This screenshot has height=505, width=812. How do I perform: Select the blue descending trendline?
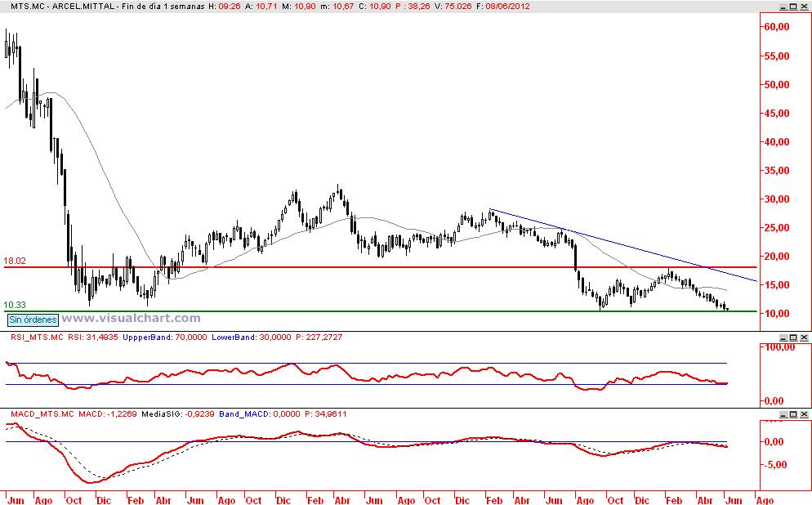click(x=623, y=245)
